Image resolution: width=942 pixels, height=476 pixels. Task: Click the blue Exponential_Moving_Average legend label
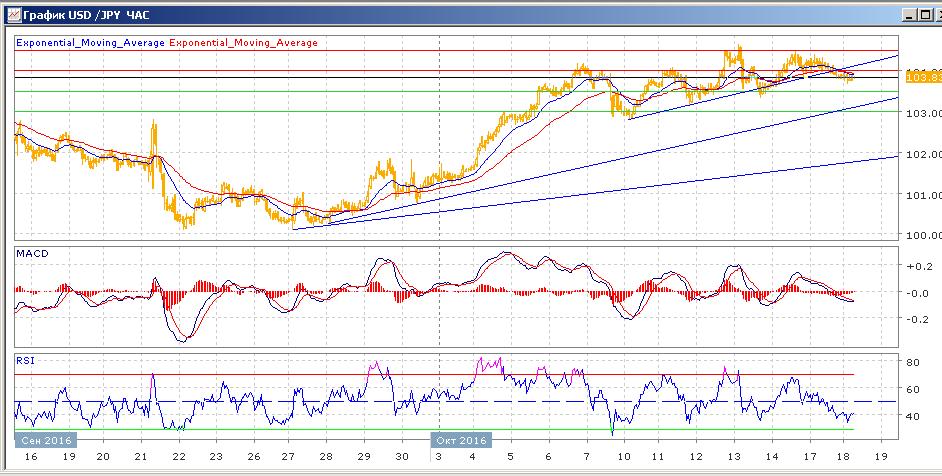point(91,43)
